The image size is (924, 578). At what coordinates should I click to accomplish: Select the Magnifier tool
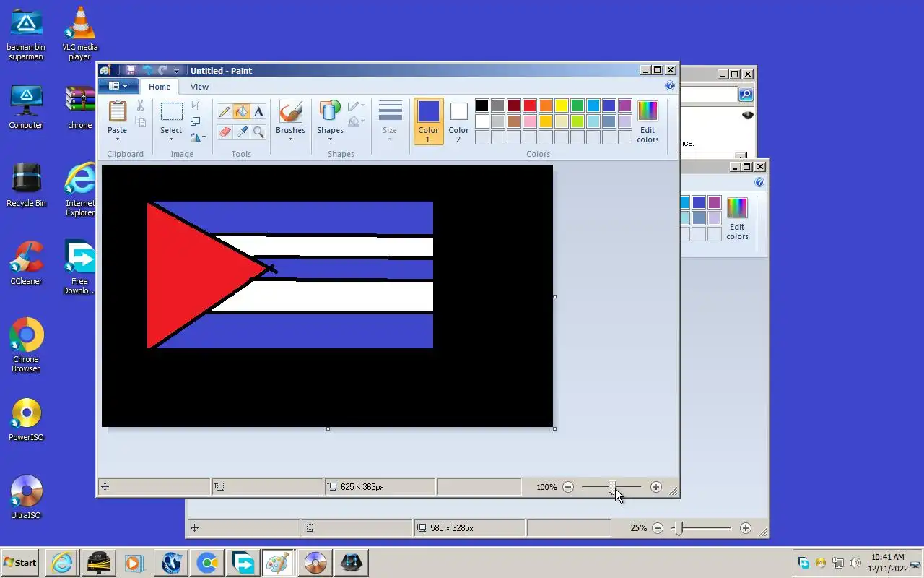click(x=258, y=131)
